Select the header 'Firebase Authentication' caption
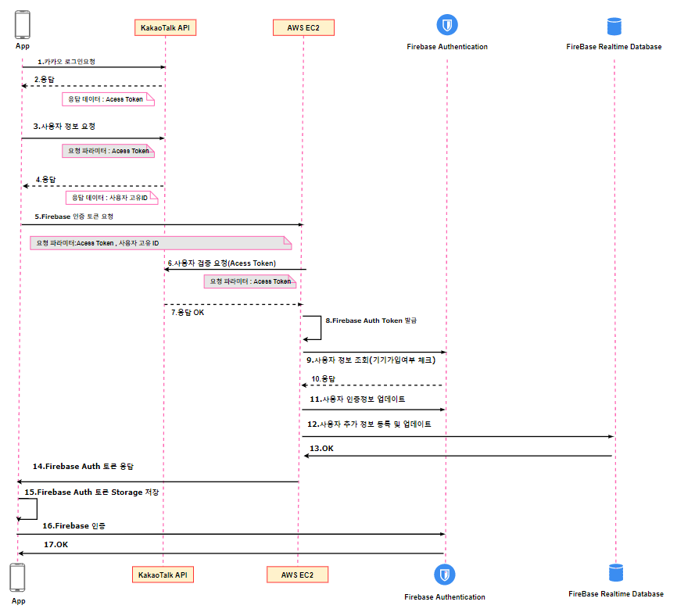The image size is (677, 616). [x=447, y=47]
